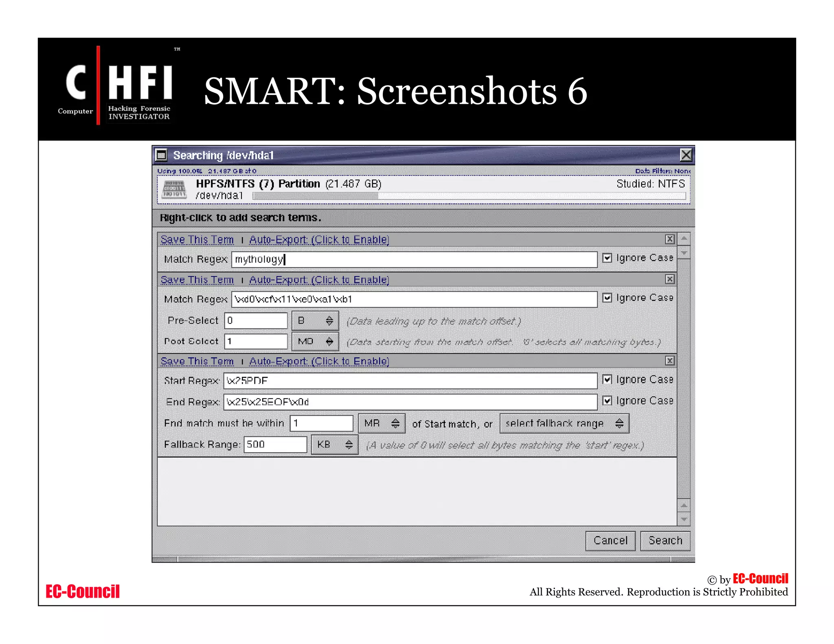Close the Searching /dev/hda1 window

686,155
